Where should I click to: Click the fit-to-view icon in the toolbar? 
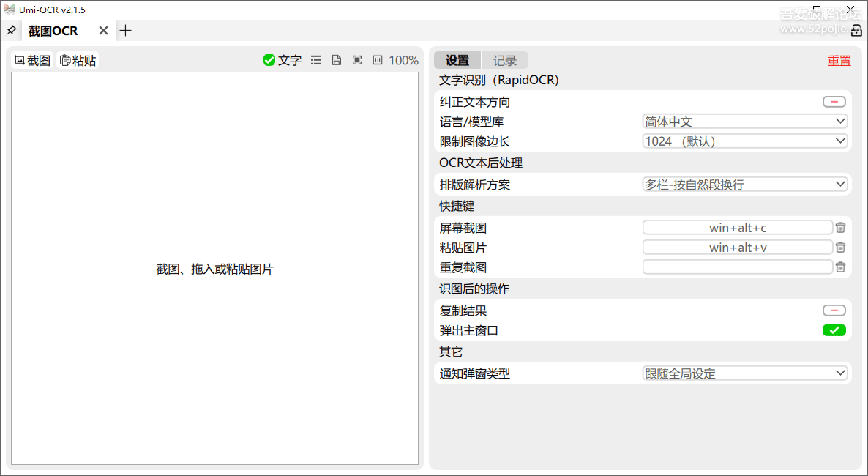coord(356,60)
